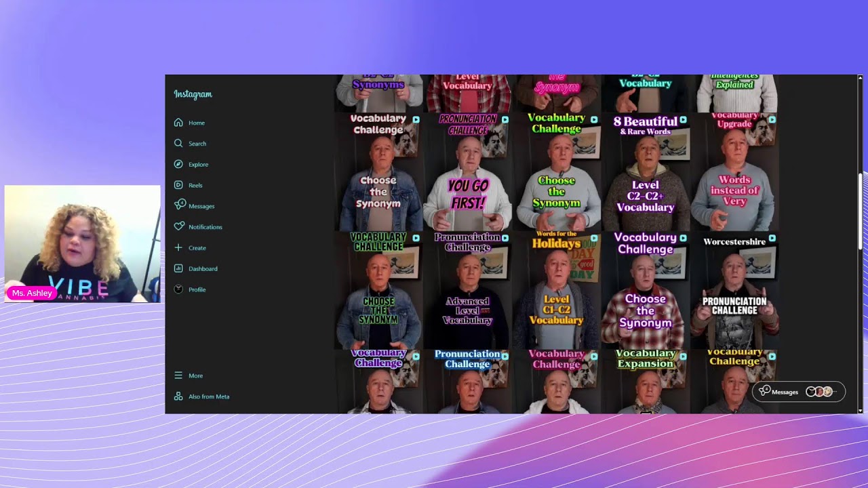Open 'Advanced Level Vocabulary' reel
868x488 pixels.
(x=467, y=291)
